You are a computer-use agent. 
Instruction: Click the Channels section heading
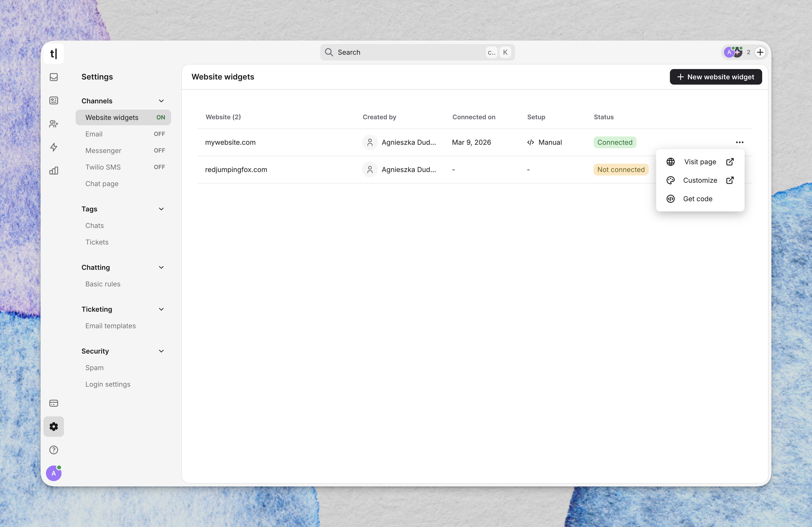point(97,101)
